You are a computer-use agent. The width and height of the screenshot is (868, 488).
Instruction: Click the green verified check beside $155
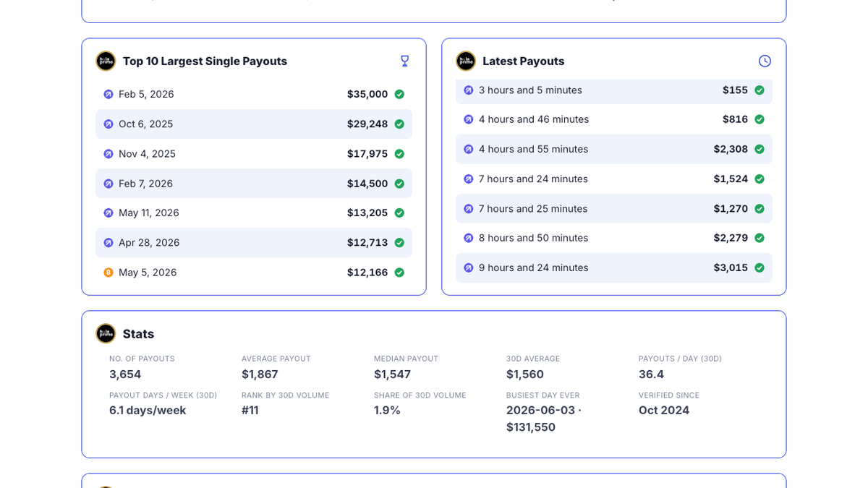pos(759,90)
